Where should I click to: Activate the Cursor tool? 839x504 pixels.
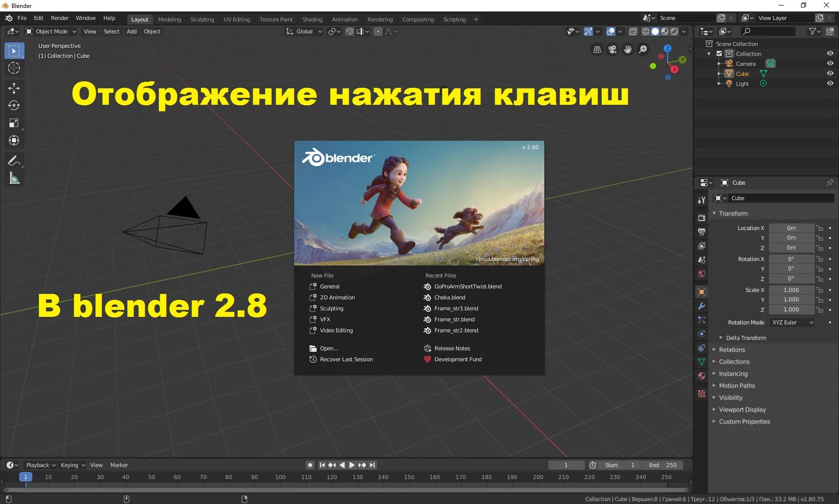pyautogui.click(x=14, y=68)
